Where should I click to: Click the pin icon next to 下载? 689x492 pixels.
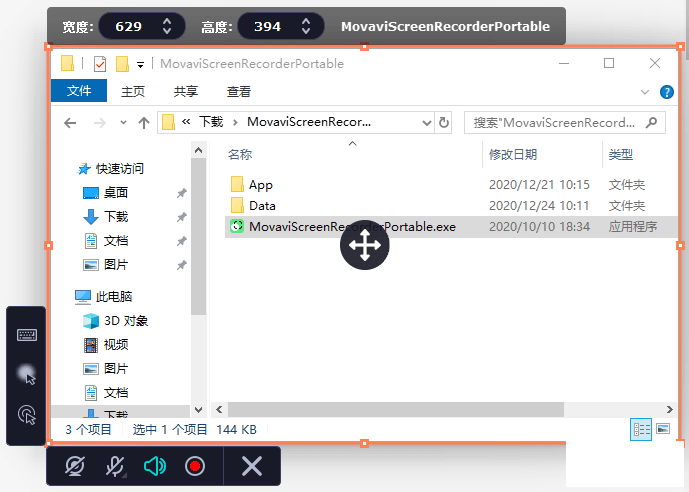coord(182,217)
